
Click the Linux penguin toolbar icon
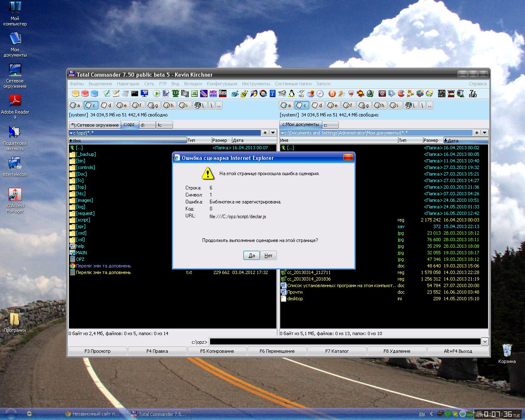292,94
